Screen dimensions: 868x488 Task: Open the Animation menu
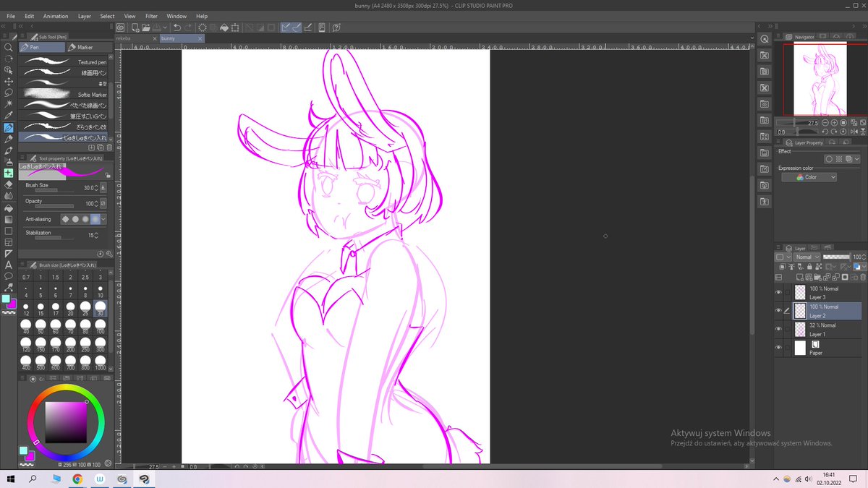[56, 16]
